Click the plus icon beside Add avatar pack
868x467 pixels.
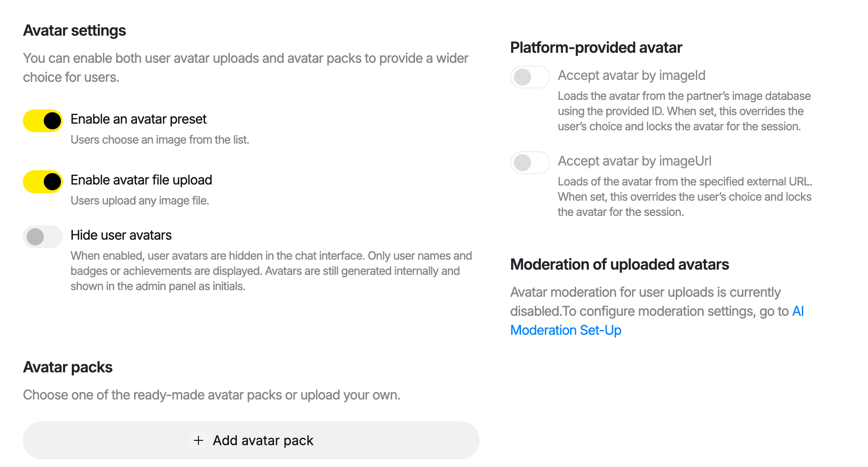198,440
